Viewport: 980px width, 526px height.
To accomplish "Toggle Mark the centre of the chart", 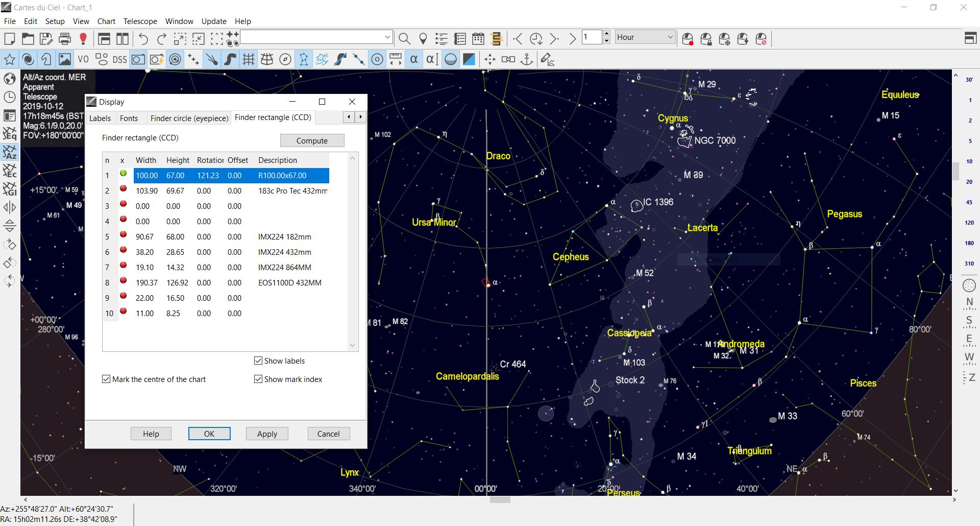I will 106,379.
